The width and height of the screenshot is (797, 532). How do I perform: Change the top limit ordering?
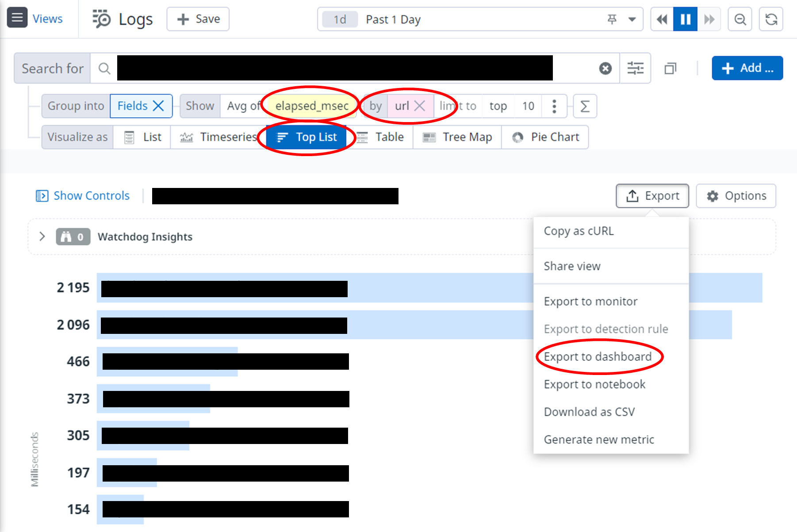coord(498,106)
